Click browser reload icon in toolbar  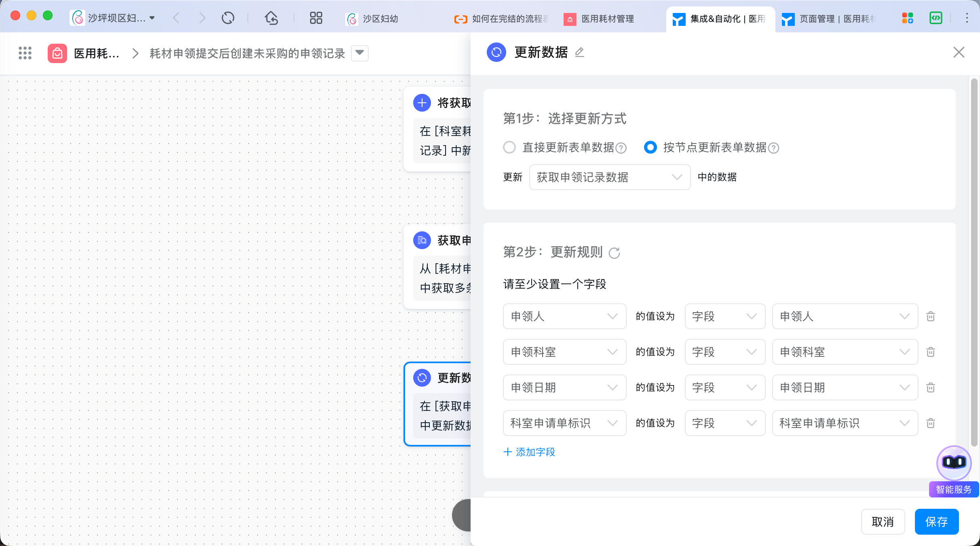[x=228, y=18]
